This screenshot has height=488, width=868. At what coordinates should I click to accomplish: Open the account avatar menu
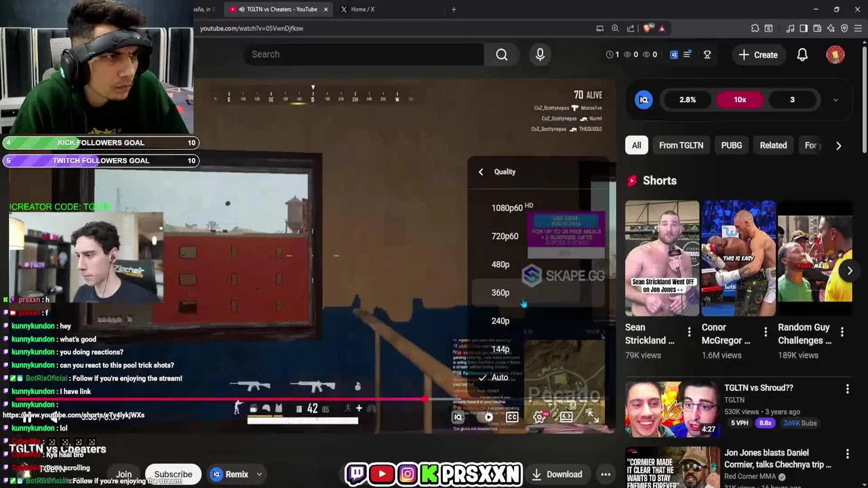click(835, 55)
